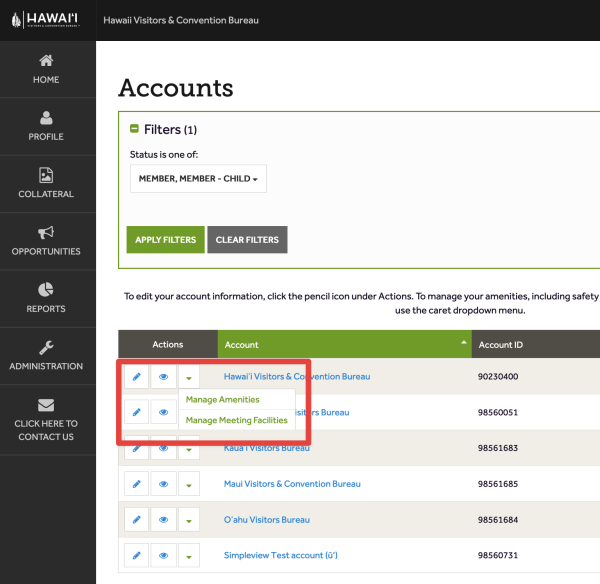600x584 pixels.
Task: Open the Collateral section
Action: pos(46,184)
